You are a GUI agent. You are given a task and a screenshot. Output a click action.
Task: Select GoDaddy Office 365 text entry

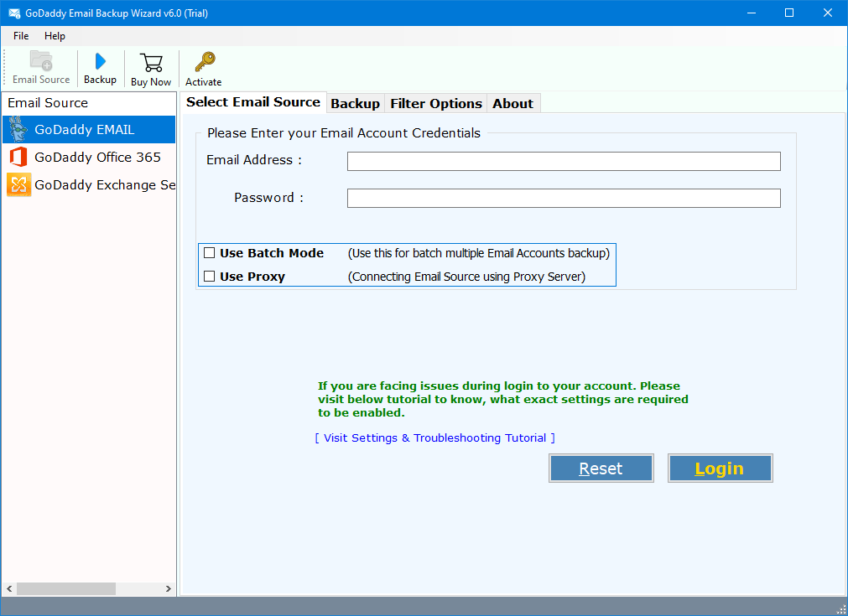click(98, 158)
